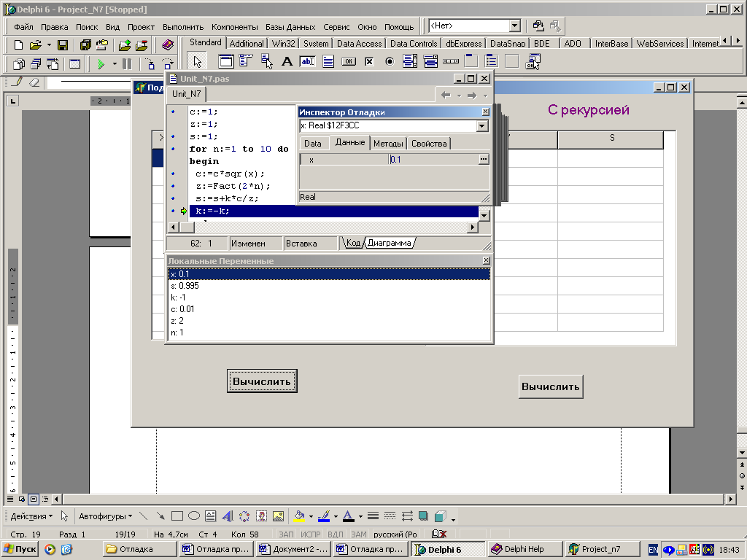Click the Save All icon
This screenshot has height=560, width=747.
pyautogui.click(x=86, y=44)
